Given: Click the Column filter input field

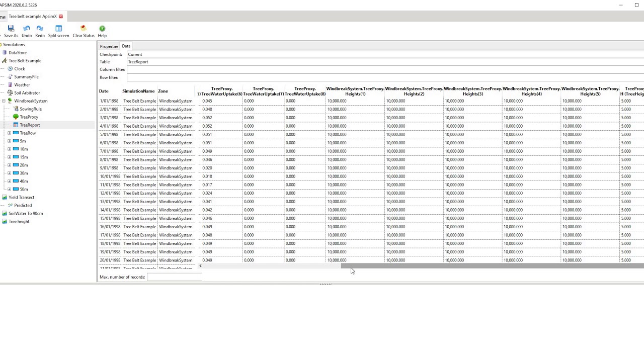Looking at the screenshot, I should (385, 69).
